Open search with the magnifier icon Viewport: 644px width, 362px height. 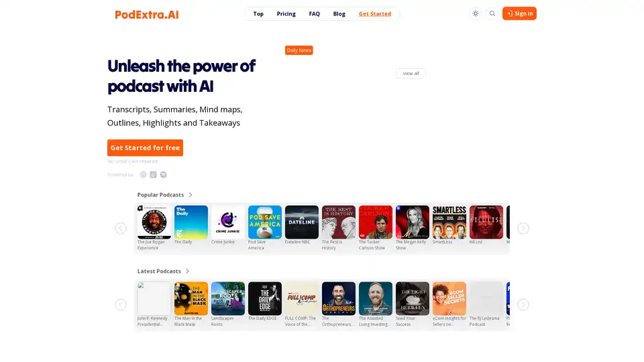[x=492, y=13]
